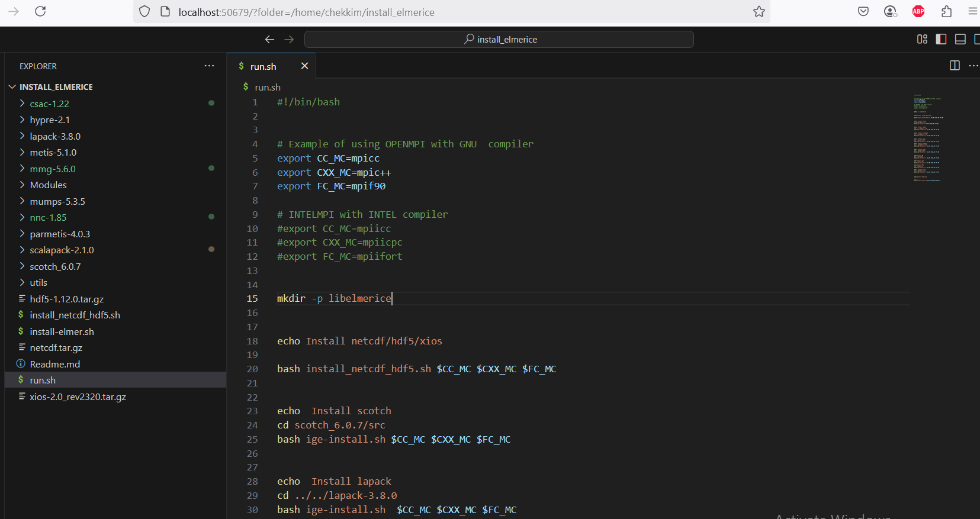Click the browser URL address bar

click(450, 12)
